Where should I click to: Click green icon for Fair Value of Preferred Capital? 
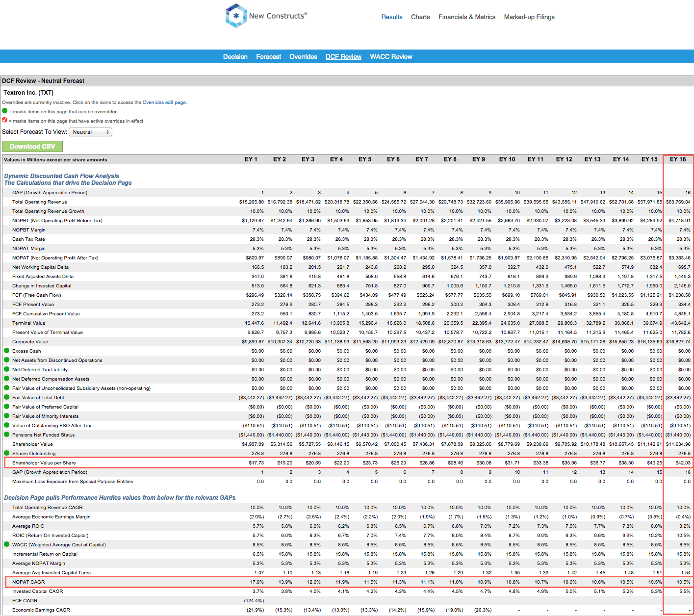point(7,407)
